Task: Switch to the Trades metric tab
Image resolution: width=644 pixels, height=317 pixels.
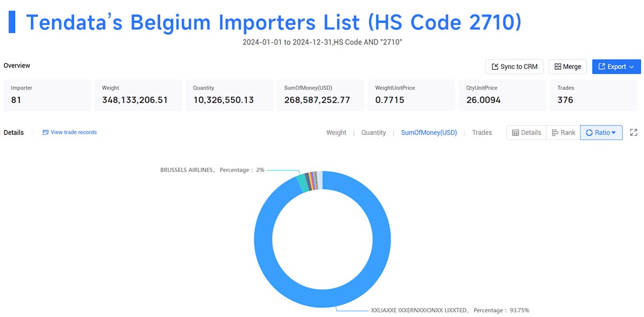Action: [482, 133]
